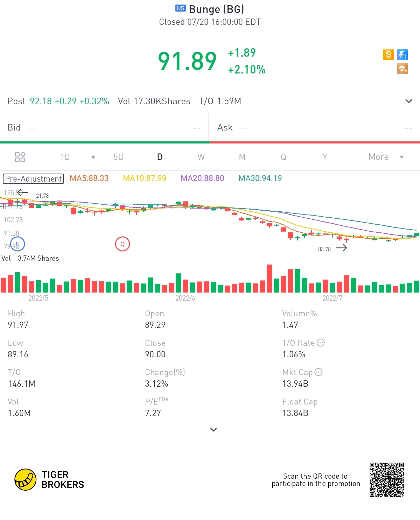Tap the MA20:88.80 indicator label
Screen dimensions: 420x520
[202, 178]
